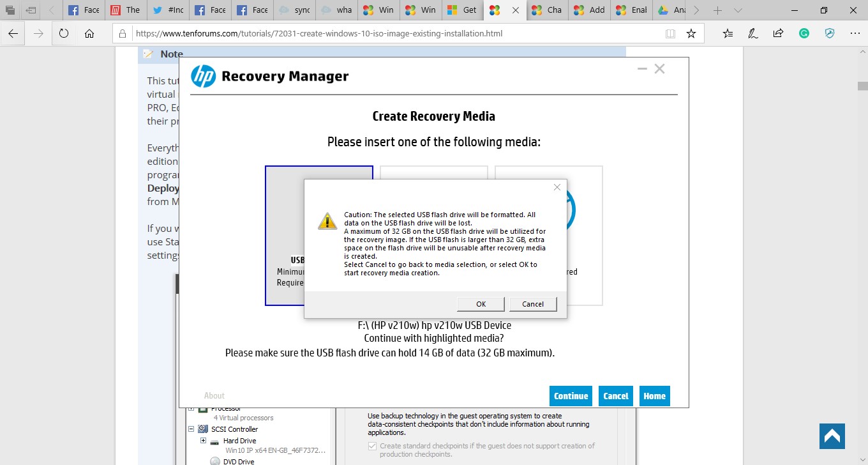The height and width of the screenshot is (465, 868).
Task: Switch to the first Facebook tab
Action: point(84,10)
